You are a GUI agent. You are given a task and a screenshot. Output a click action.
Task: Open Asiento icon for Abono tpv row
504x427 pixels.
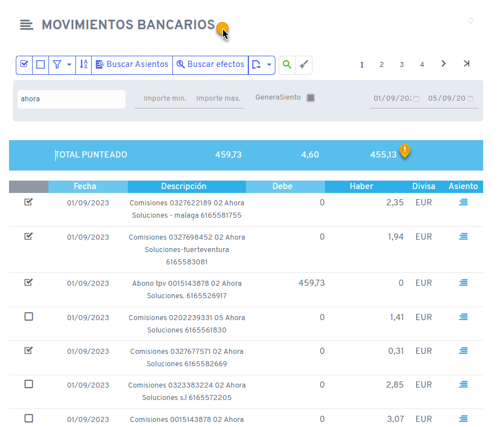tap(463, 283)
